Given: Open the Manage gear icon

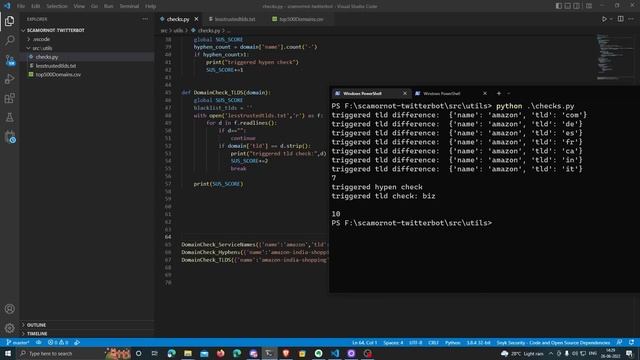Looking at the screenshot, I should (9, 328).
